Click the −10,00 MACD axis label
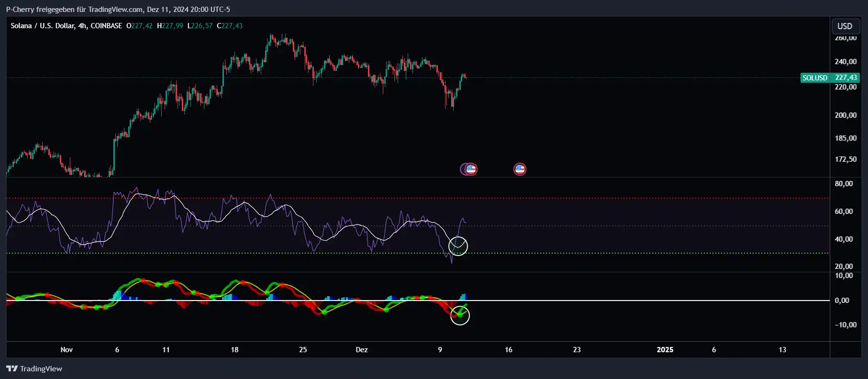 coord(846,324)
